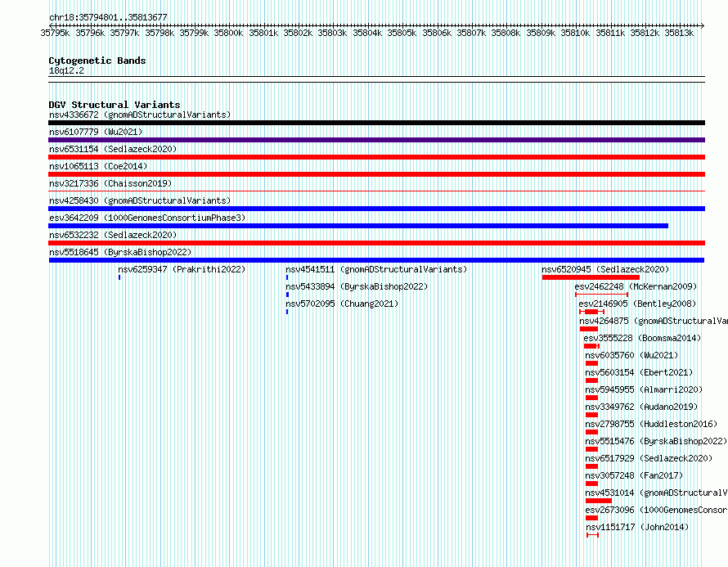Select the red nsv1151717 variant glyph

pyautogui.click(x=592, y=535)
